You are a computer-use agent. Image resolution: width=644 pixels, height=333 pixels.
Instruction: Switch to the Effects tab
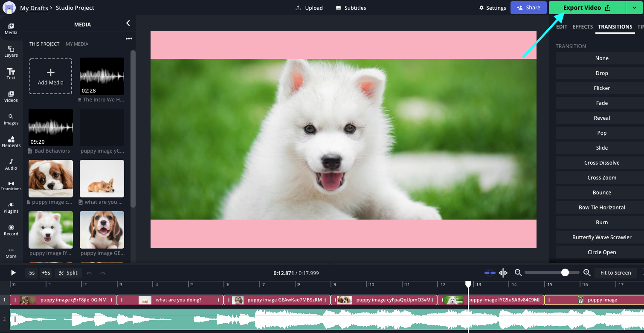pos(583,26)
